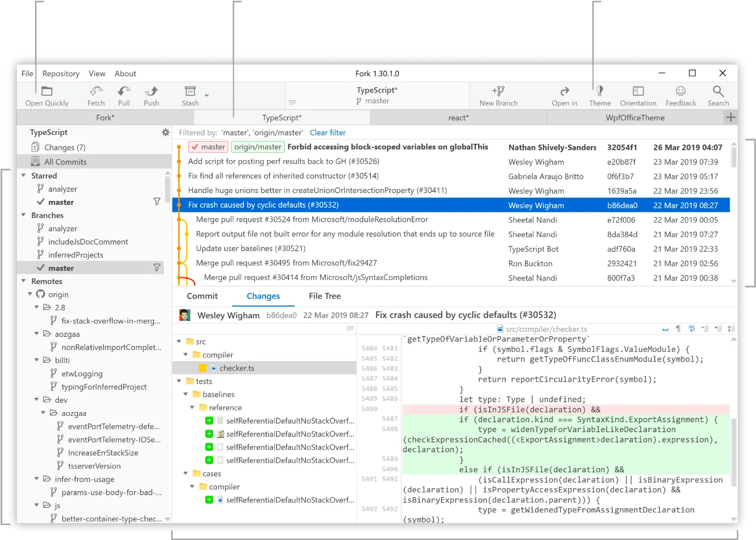This screenshot has height=540, width=756.
Task: Open repository Search
Action: tap(718, 95)
